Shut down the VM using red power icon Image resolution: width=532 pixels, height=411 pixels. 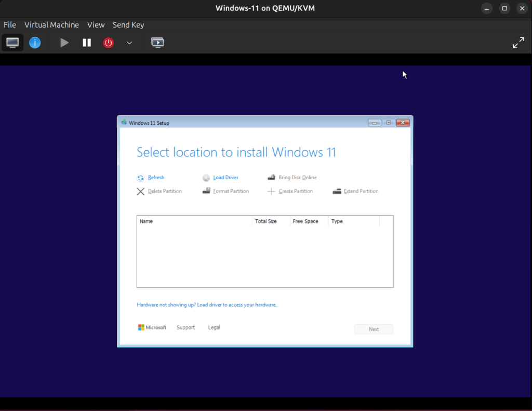(x=108, y=43)
